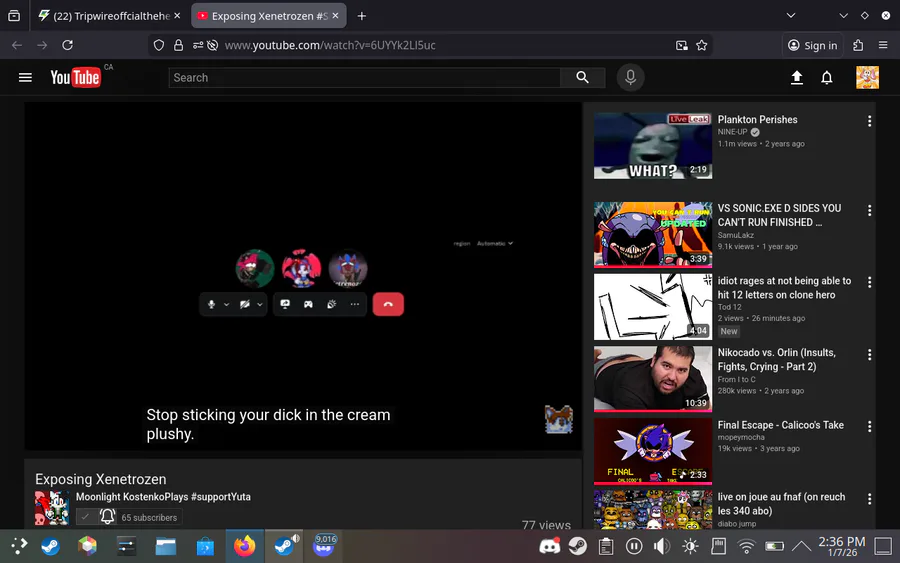Screen dimensions: 900x563
Task: Open the clock showing 2:36 PM
Action: [x=841, y=546]
